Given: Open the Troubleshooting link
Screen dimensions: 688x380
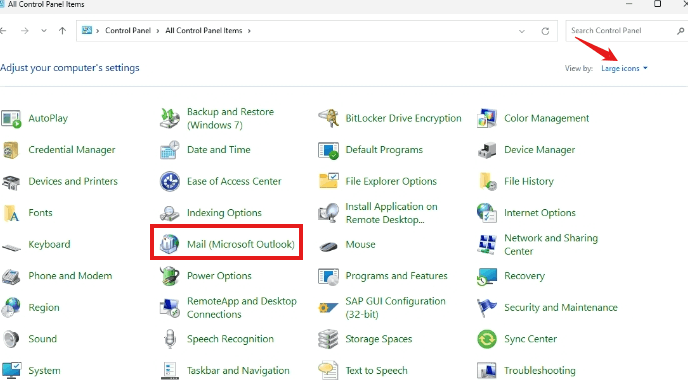Looking at the screenshot, I should coord(540,371).
